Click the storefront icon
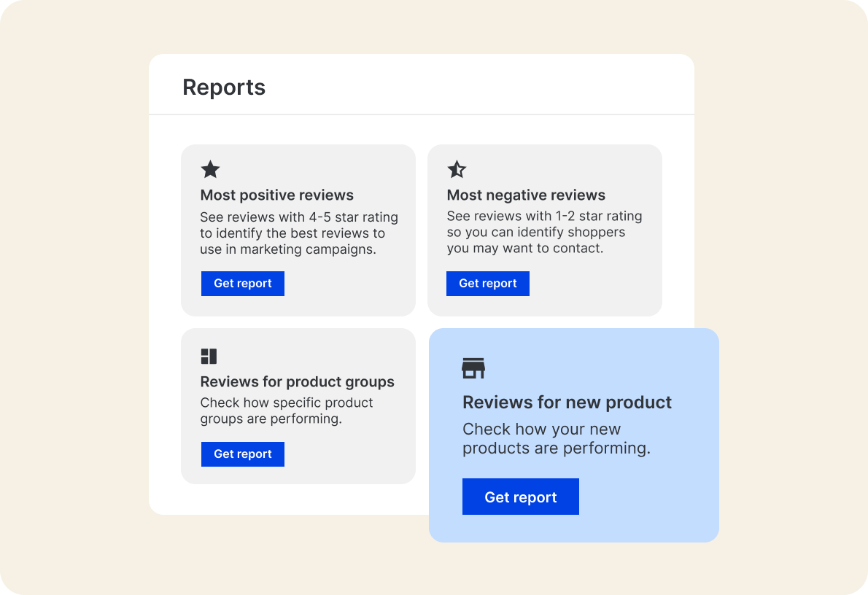868x595 pixels. [473, 368]
